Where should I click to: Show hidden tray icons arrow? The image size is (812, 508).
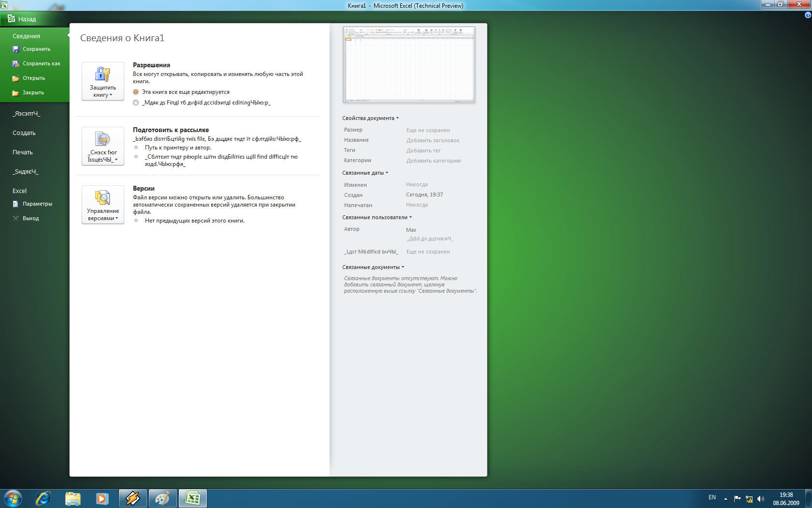pyautogui.click(x=725, y=499)
